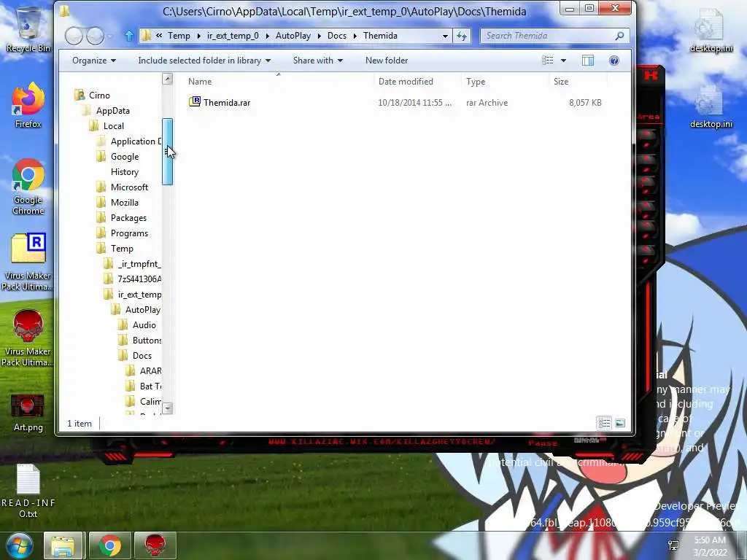Viewport: 747px width, 560px height.
Task: Open the Recycle Bin desktop icon
Action: [28, 28]
